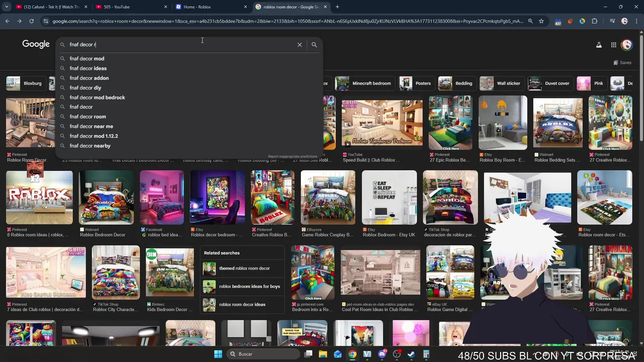The image size is (644, 362).
Task: Click 'Report inappropriate predictions' link
Action: click(292, 156)
